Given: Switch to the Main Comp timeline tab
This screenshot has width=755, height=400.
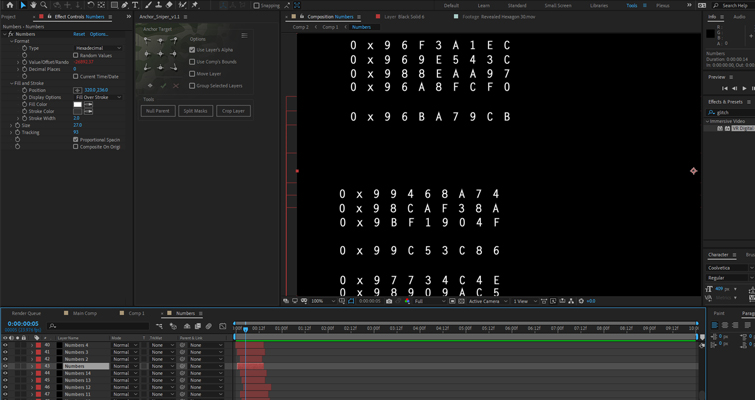Looking at the screenshot, I should click(85, 313).
